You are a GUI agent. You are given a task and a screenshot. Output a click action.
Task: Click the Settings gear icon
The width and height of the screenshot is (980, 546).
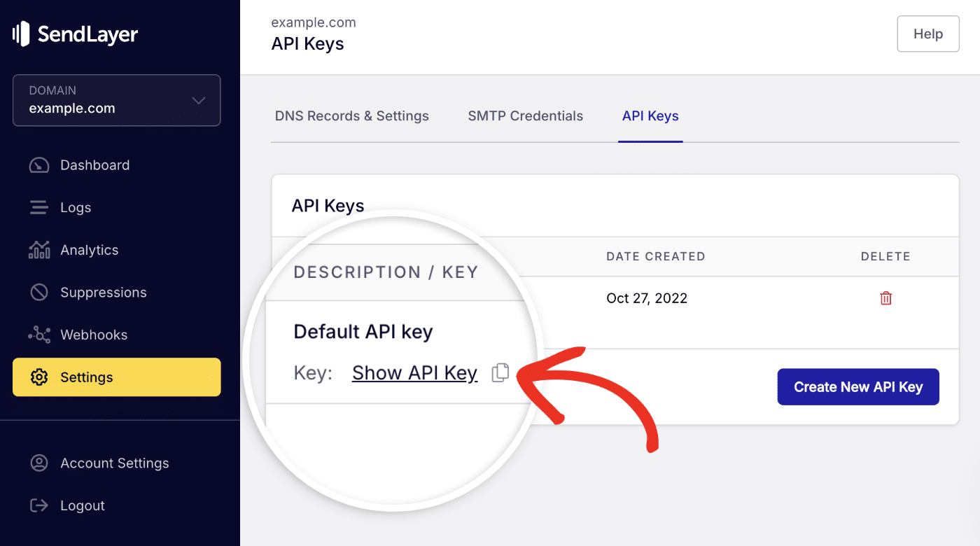click(39, 377)
